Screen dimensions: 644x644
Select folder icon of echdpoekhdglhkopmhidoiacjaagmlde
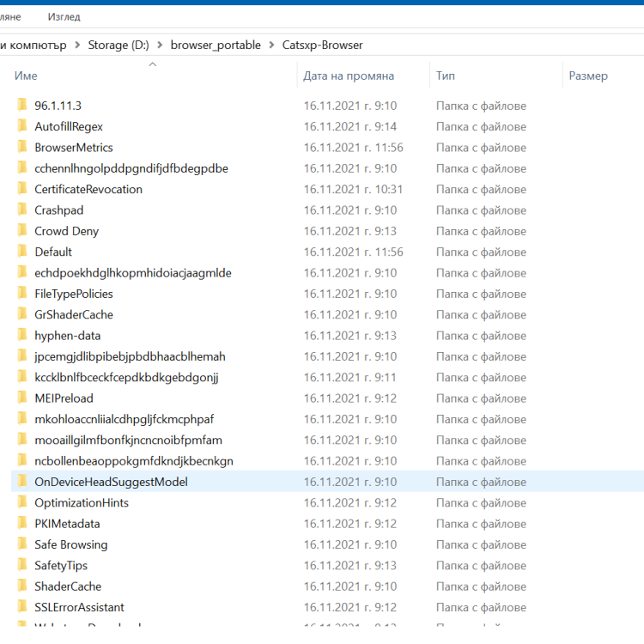click(22, 272)
